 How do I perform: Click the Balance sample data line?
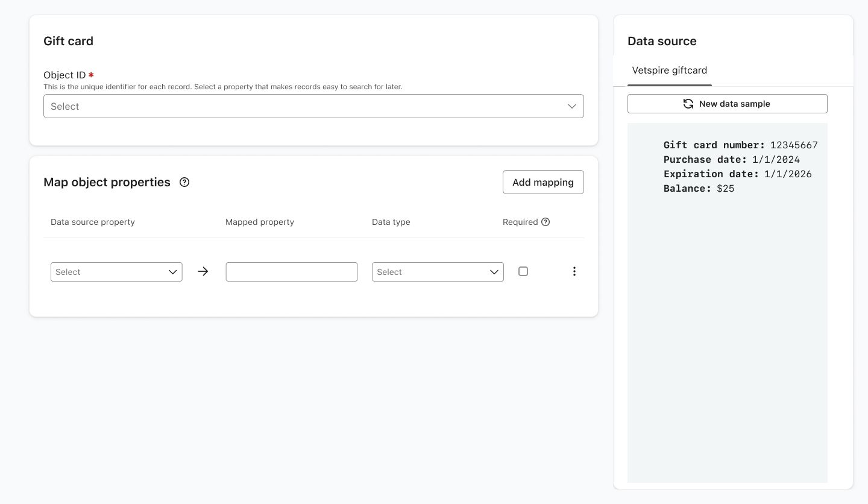[x=699, y=189]
